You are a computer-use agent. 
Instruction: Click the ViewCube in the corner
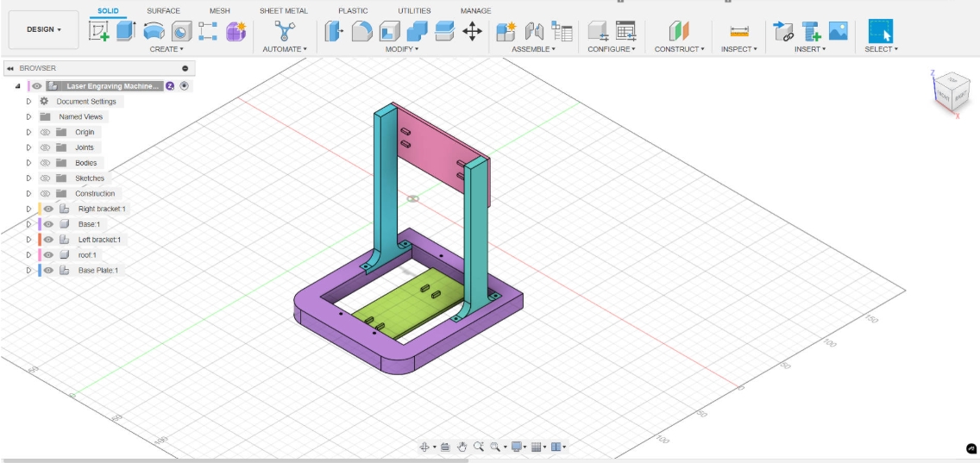(x=951, y=92)
